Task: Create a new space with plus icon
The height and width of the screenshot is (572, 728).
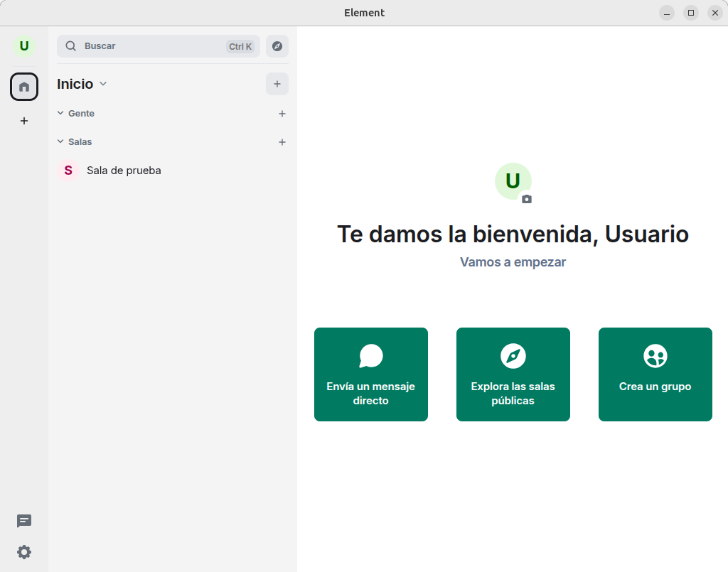Action: 24,121
